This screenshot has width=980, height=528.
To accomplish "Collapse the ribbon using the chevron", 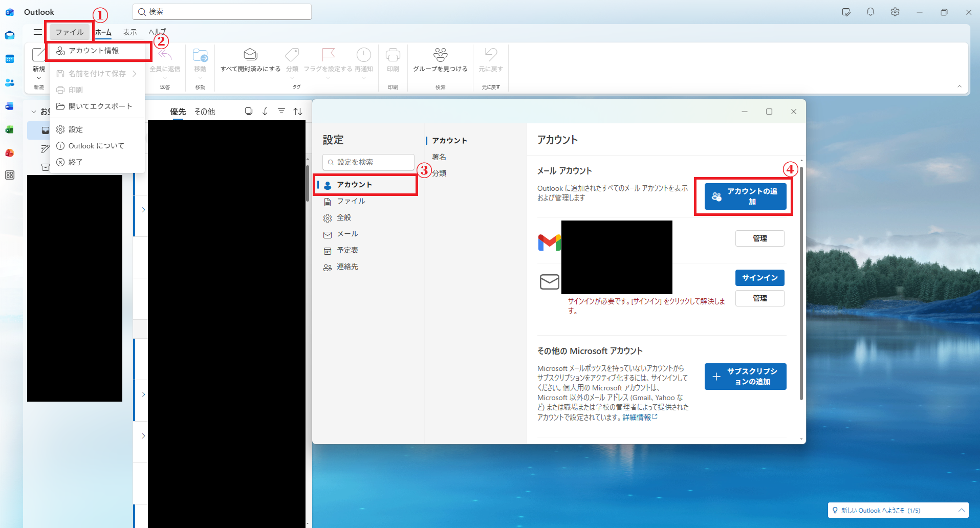I will coord(960,86).
